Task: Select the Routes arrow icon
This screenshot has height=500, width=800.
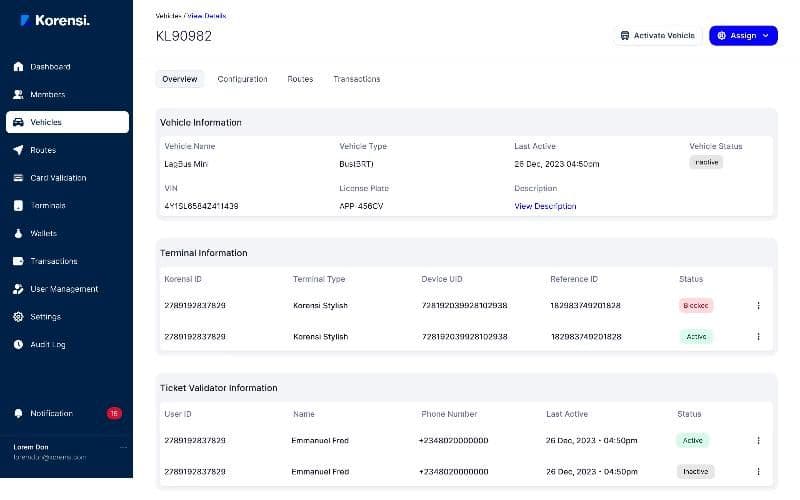Action: 18,150
